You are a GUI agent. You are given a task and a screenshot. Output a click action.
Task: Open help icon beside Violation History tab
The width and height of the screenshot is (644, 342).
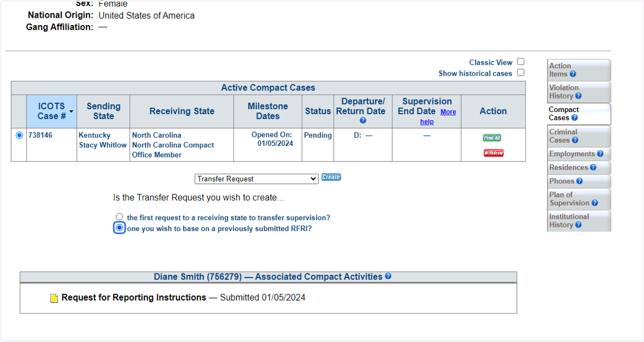[x=578, y=96]
